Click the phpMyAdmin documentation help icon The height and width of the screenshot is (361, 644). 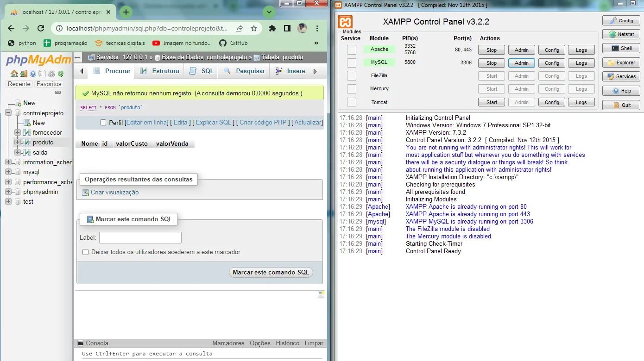pos(33,74)
